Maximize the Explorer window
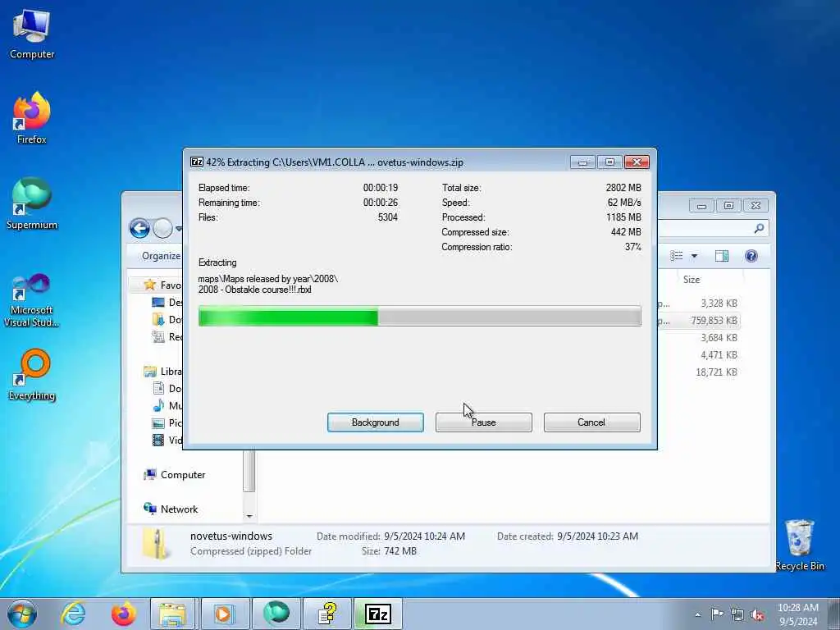This screenshot has width=840, height=630. pyautogui.click(x=728, y=205)
